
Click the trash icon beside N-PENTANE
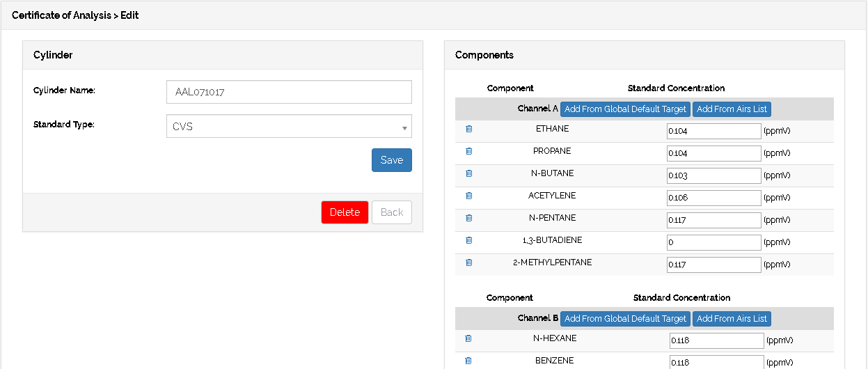[x=468, y=218]
